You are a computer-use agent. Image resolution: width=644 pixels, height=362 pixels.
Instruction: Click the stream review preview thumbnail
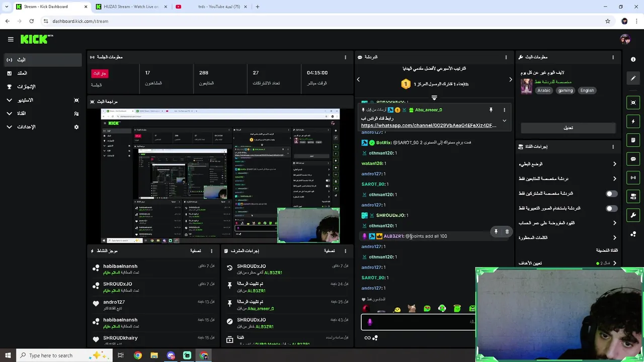point(220,176)
